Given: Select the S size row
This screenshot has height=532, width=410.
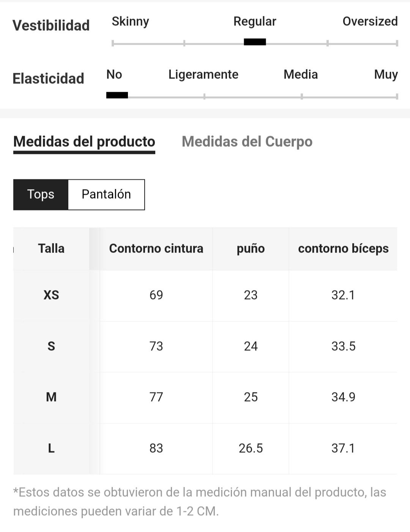Looking at the screenshot, I should (x=205, y=347).
